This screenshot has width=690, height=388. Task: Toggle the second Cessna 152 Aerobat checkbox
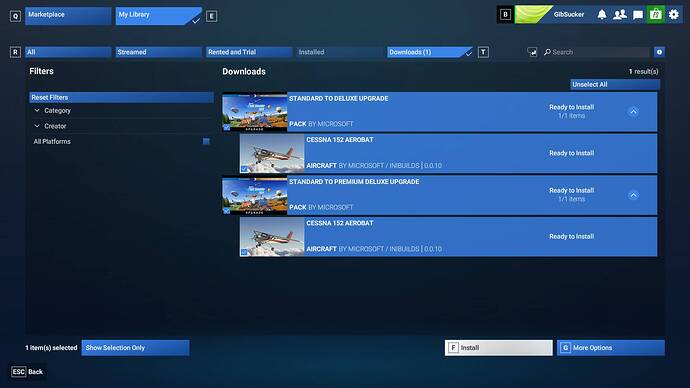pos(244,252)
